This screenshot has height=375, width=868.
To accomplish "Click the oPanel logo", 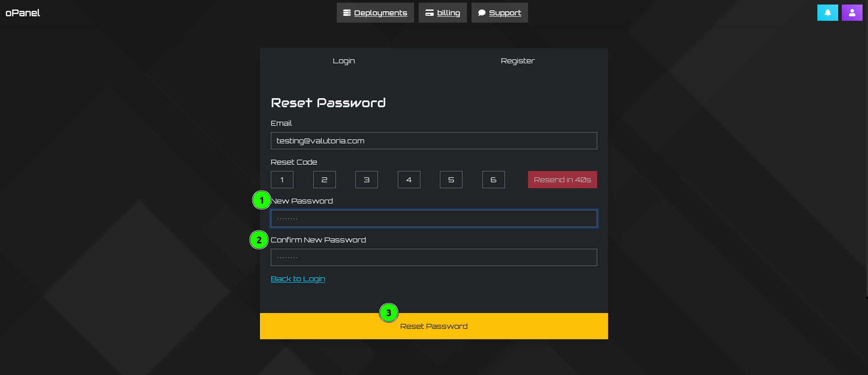I will pyautogui.click(x=23, y=13).
